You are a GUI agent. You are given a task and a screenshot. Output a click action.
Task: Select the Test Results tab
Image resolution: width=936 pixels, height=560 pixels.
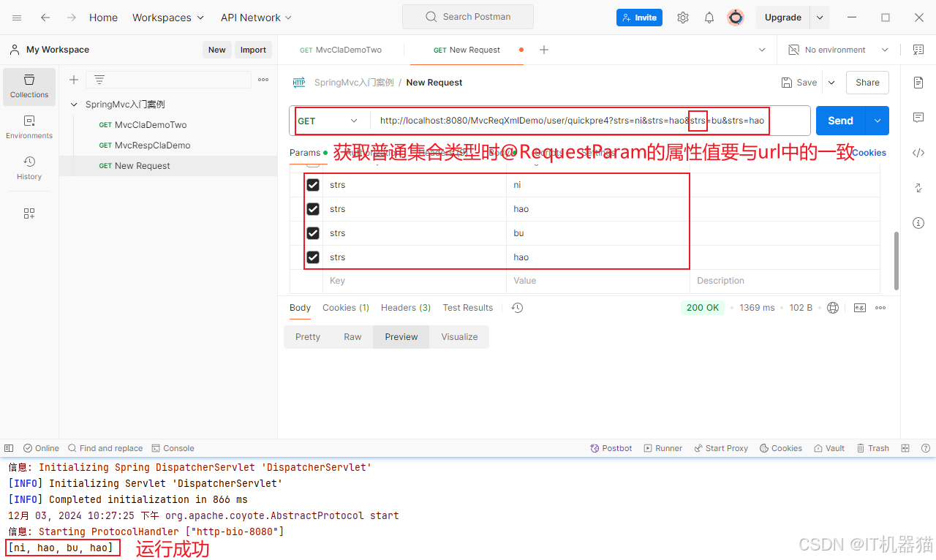coord(468,308)
